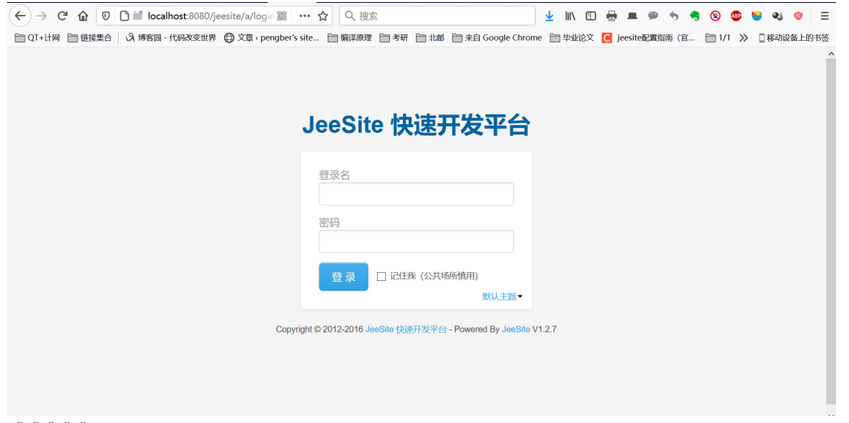
Task: Click the undo arrow toolbar icon
Action: [x=674, y=16]
